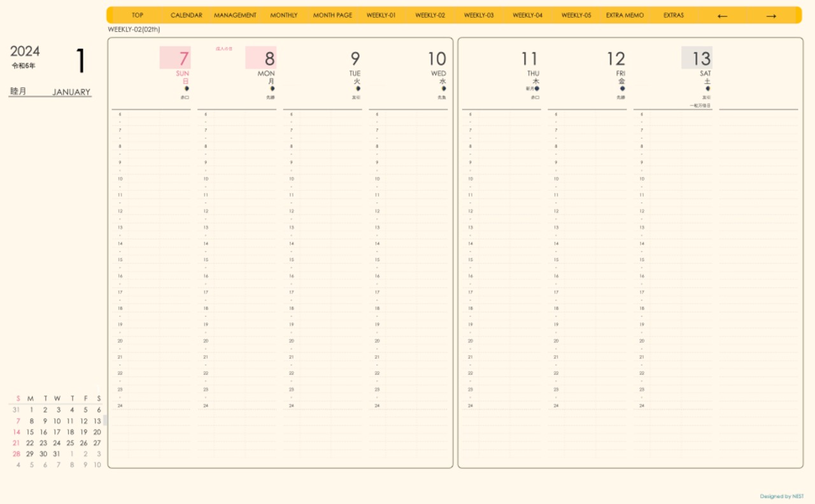Select Monday 8 date header
Image resolution: width=815 pixels, height=504 pixels.
point(261,58)
